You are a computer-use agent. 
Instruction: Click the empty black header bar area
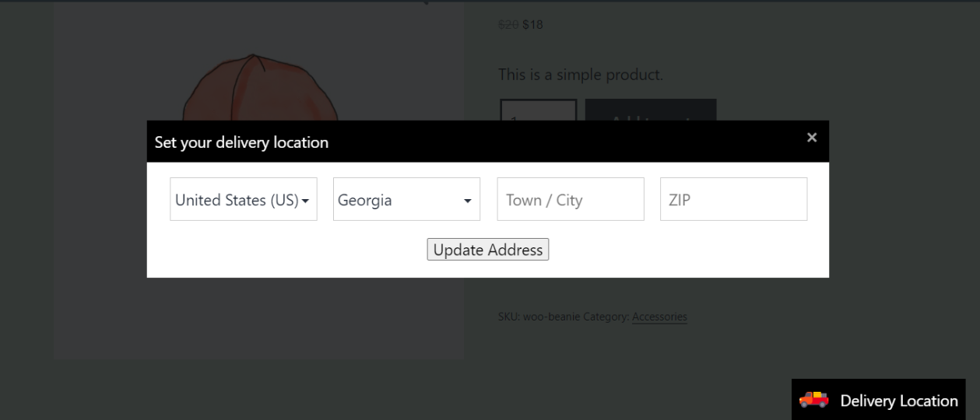[568, 142]
